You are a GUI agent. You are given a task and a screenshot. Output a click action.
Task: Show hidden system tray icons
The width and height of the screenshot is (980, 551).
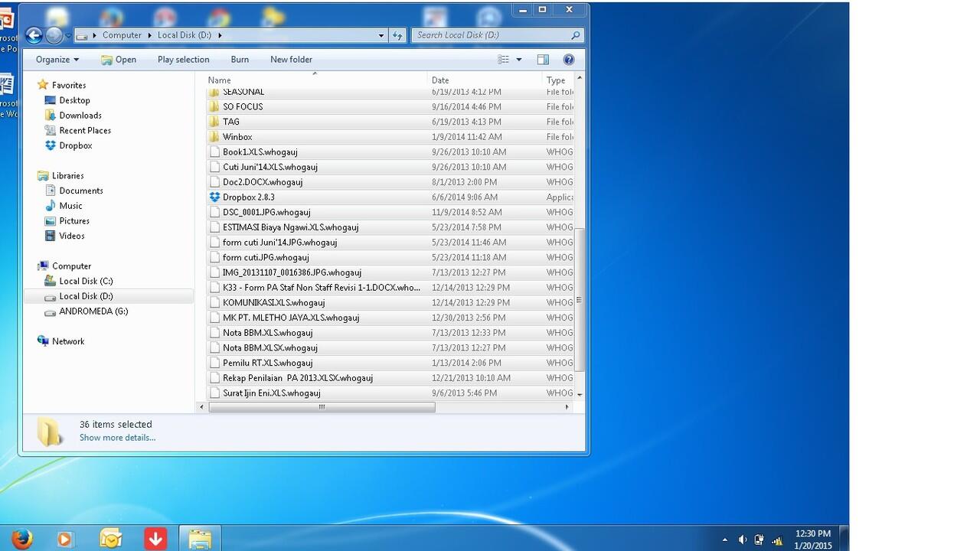[x=724, y=540]
